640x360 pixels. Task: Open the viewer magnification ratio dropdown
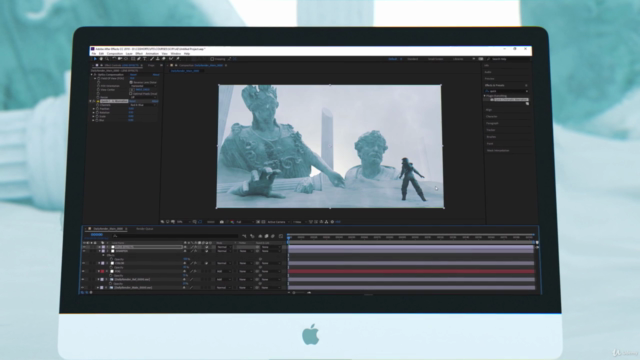click(183, 222)
